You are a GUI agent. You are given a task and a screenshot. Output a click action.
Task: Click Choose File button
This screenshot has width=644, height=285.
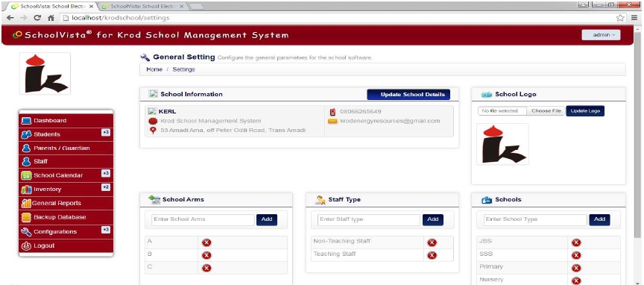point(546,111)
